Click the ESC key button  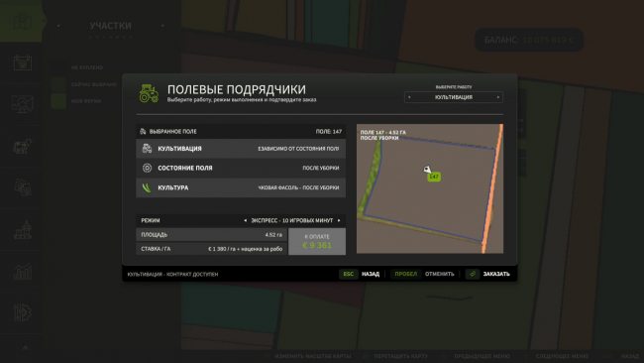point(349,274)
